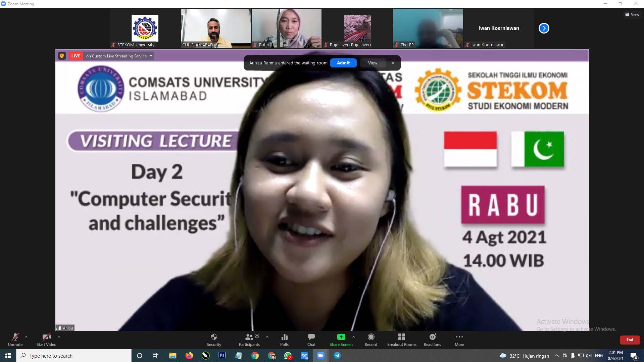Click the microphone tray icon
644x362 pixels.
pyautogui.click(x=573, y=356)
